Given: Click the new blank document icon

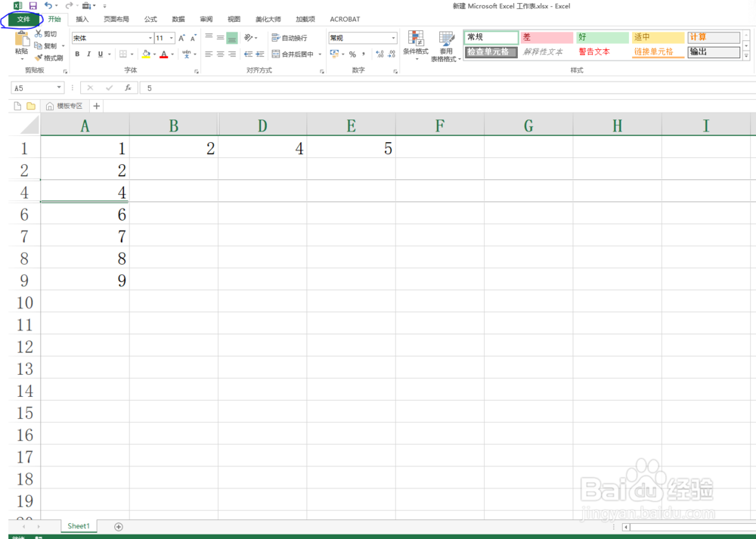Looking at the screenshot, I should (18, 106).
